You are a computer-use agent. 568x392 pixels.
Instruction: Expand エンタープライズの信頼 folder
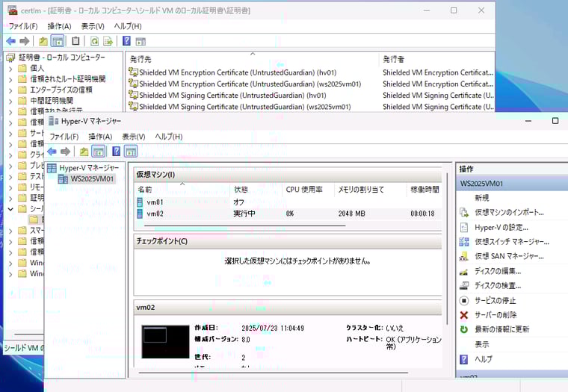[x=10, y=90]
